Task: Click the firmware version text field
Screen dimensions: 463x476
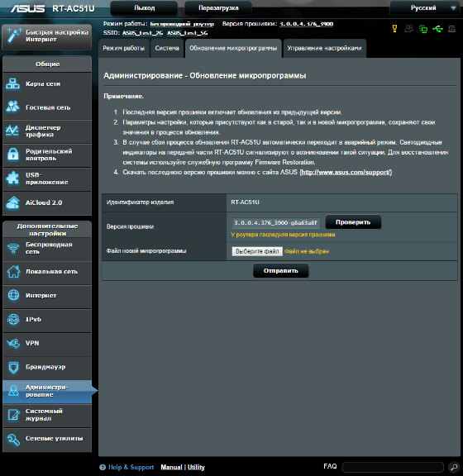Action: tap(275, 223)
